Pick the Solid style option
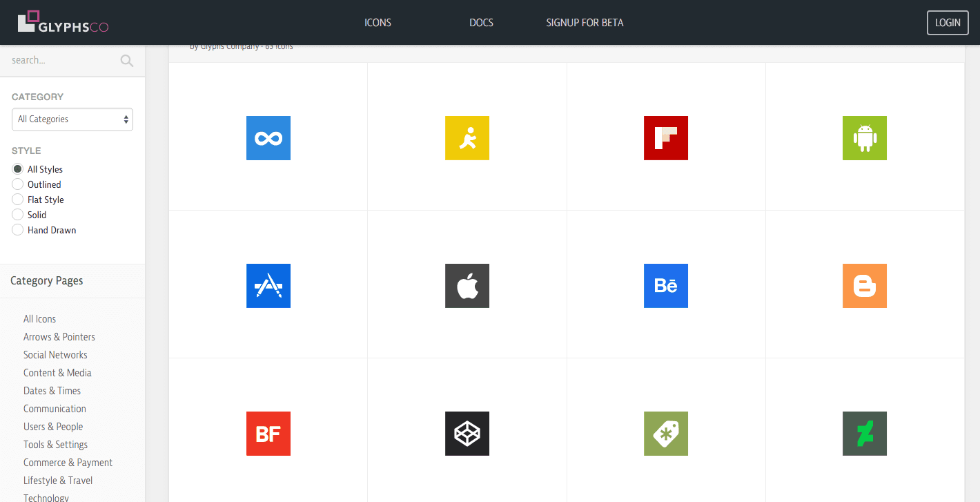This screenshot has height=502, width=980. click(x=18, y=215)
